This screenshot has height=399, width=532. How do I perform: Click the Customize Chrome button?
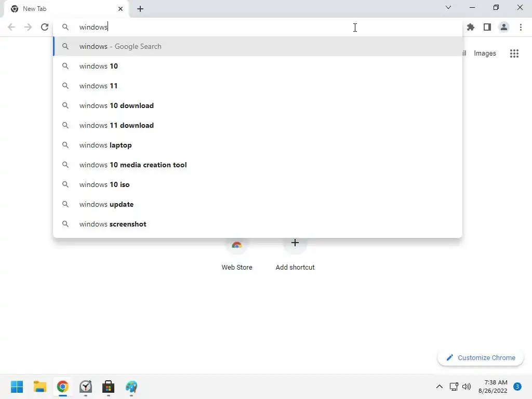point(481,357)
